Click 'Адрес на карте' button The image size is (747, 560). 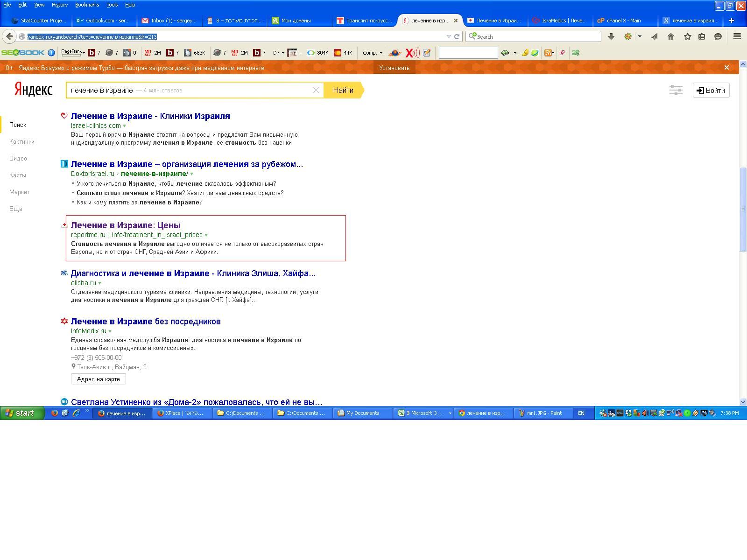tap(99, 379)
